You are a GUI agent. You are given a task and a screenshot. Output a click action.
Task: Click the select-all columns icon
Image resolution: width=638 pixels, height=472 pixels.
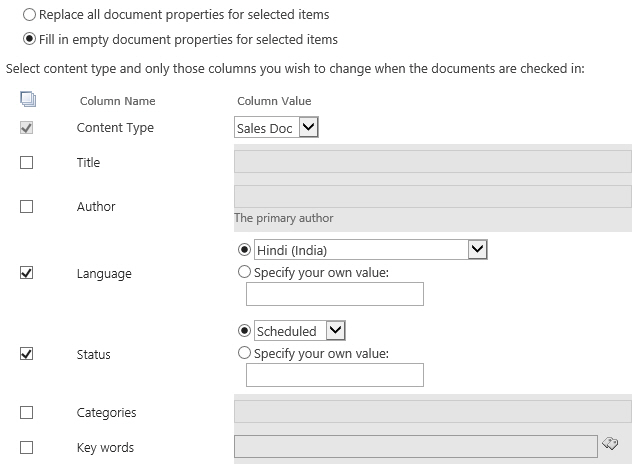click(28, 99)
